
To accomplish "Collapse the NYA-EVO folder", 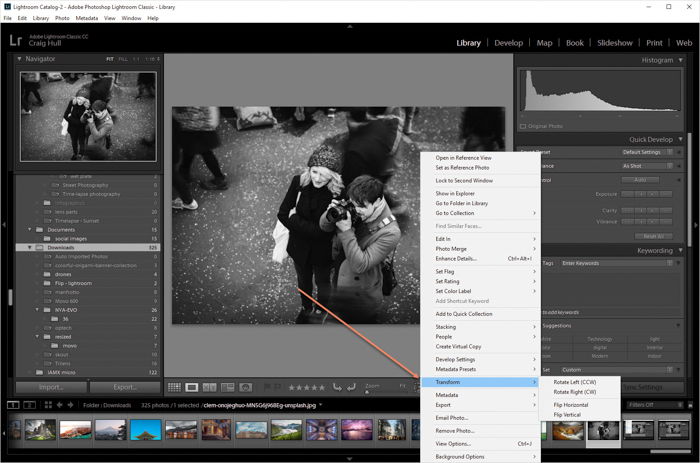I will pyautogui.click(x=37, y=310).
